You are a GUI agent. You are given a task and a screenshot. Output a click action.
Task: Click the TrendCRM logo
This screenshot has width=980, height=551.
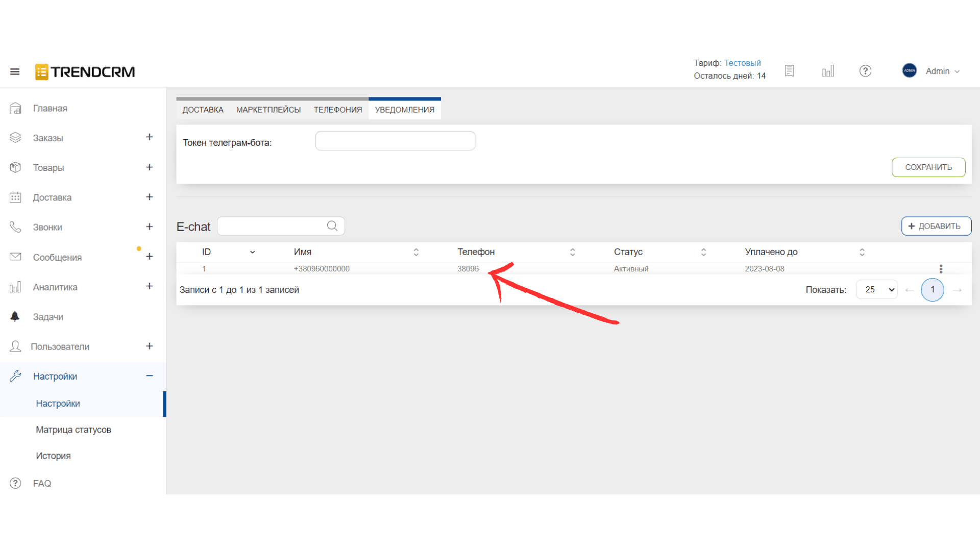click(85, 72)
